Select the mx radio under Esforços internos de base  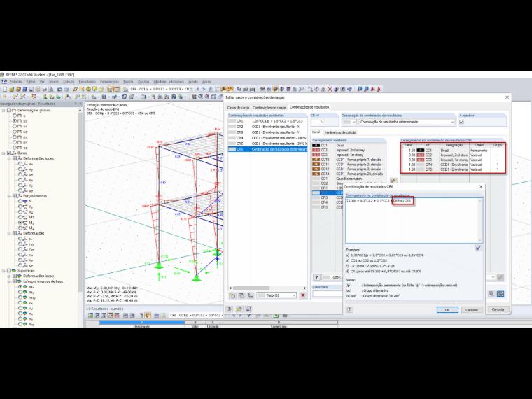20,287
